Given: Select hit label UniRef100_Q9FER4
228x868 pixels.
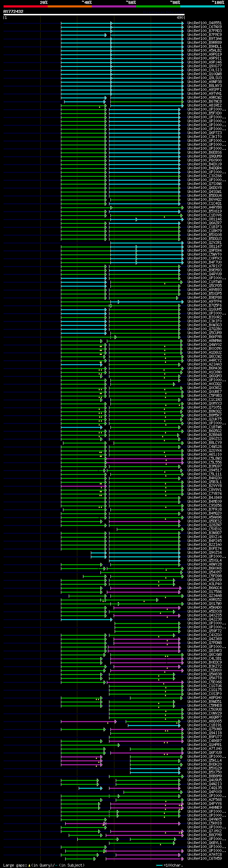Looking at the screenshot, I should tap(204, 250).
